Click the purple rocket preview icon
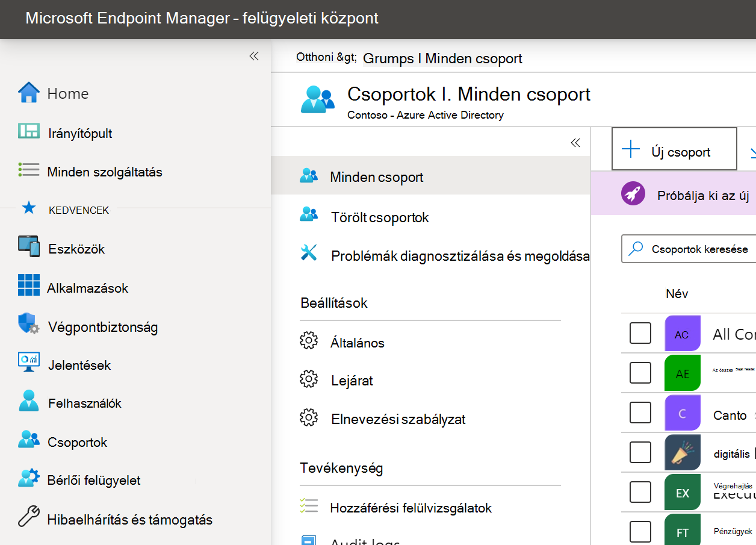This screenshot has height=545, width=756. click(633, 194)
